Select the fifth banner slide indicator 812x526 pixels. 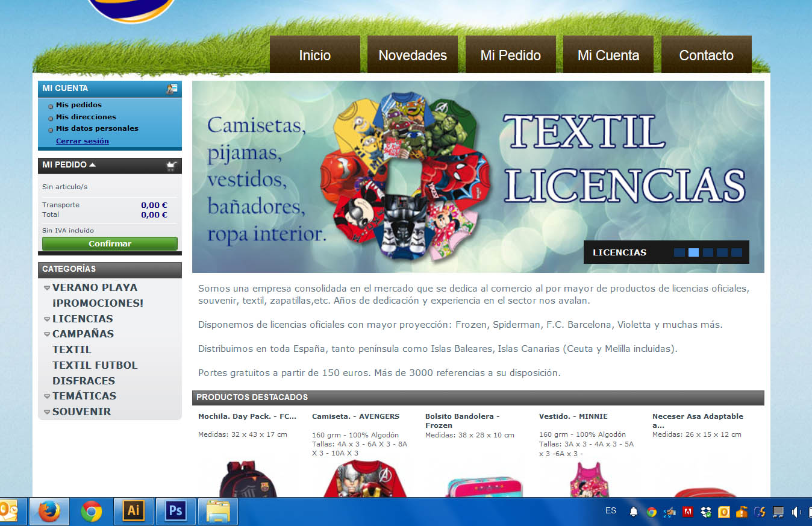(736, 252)
